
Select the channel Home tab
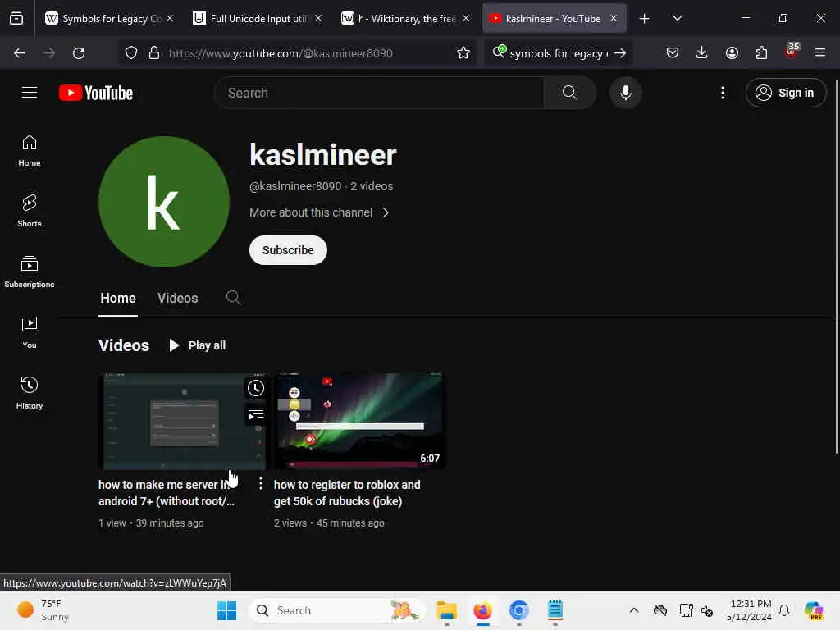(118, 298)
